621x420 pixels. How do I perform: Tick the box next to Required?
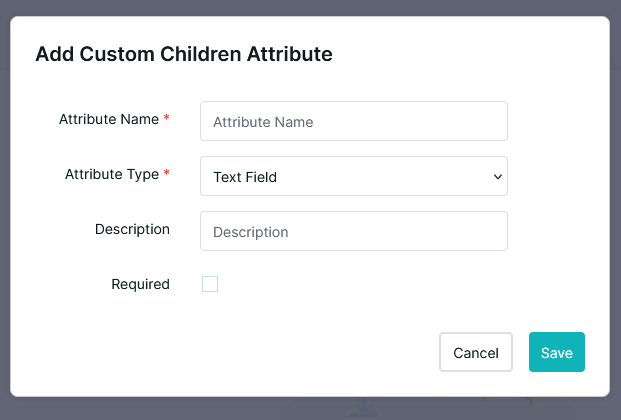click(210, 284)
